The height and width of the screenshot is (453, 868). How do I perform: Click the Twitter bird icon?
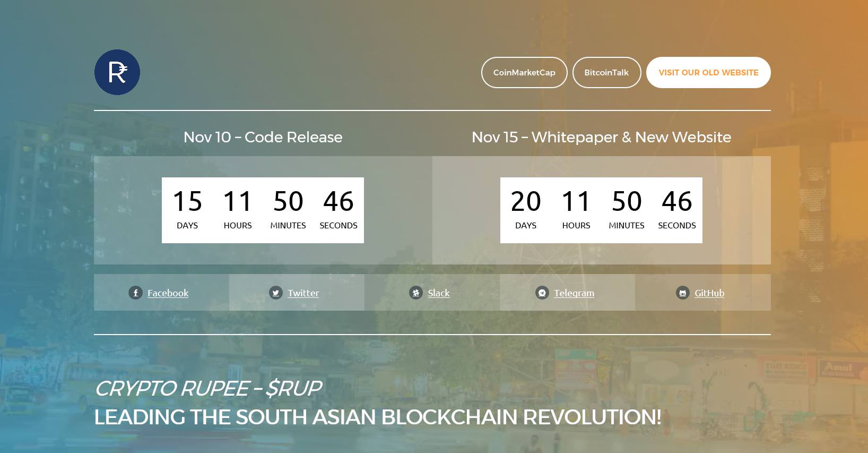pos(276,293)
